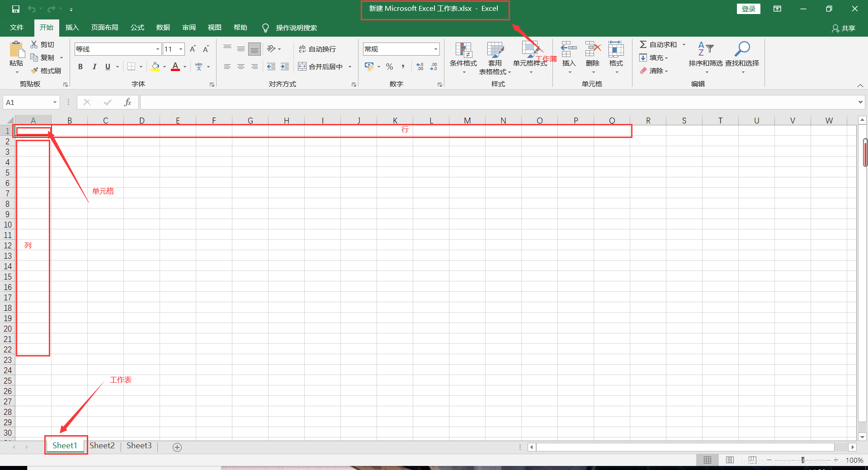Open the font name dropdown 等线
868x470 pixels.
point(158,49)
